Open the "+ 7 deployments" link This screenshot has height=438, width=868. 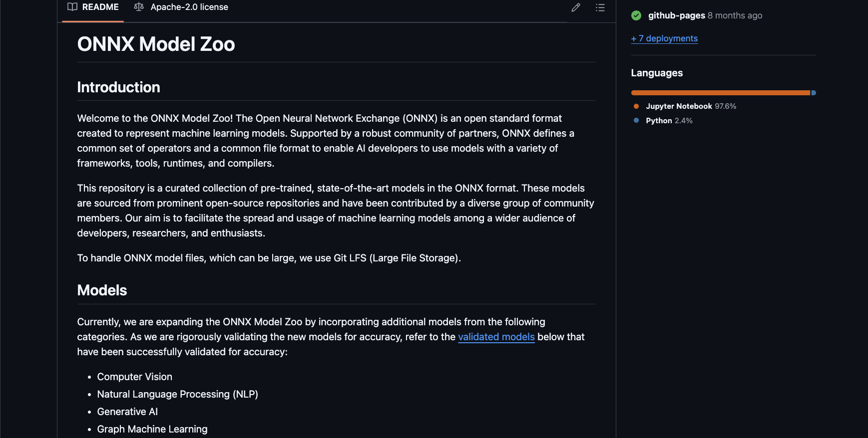pyautogui.click(x=664, y=38)
